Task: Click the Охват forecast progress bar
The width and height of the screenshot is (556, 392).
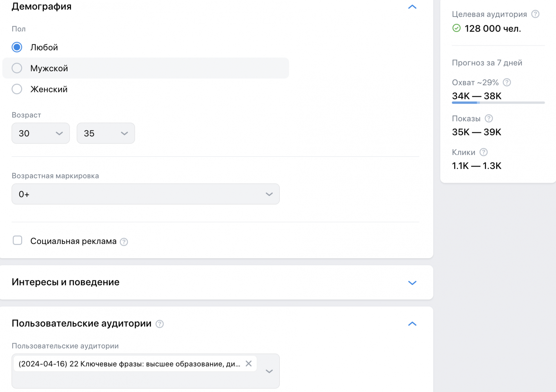Action: [498, 103]
